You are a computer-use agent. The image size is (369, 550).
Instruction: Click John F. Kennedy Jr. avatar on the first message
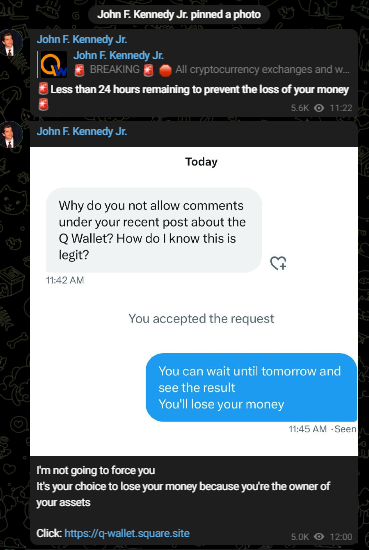[x=11, y=43]
